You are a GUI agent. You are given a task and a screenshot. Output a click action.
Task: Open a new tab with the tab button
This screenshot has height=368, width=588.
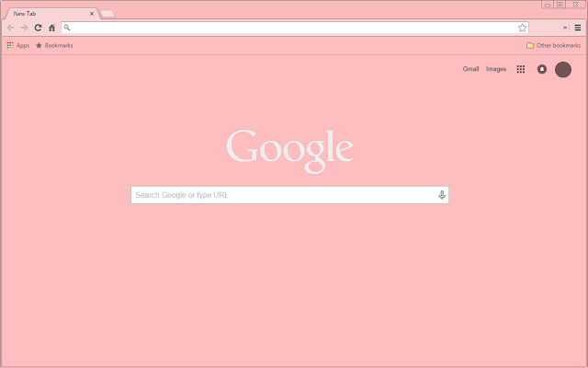[107, 14]
